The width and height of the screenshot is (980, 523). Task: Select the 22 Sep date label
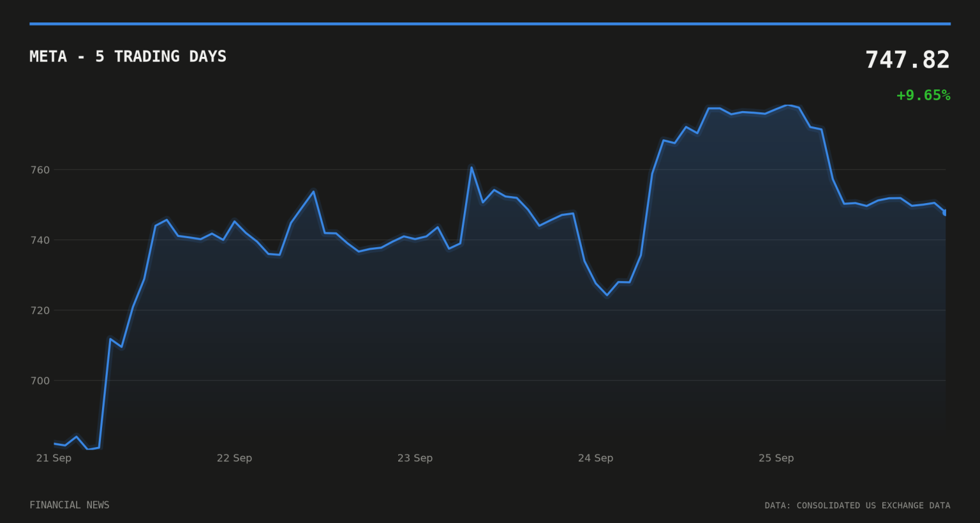[x=234, y=458]
